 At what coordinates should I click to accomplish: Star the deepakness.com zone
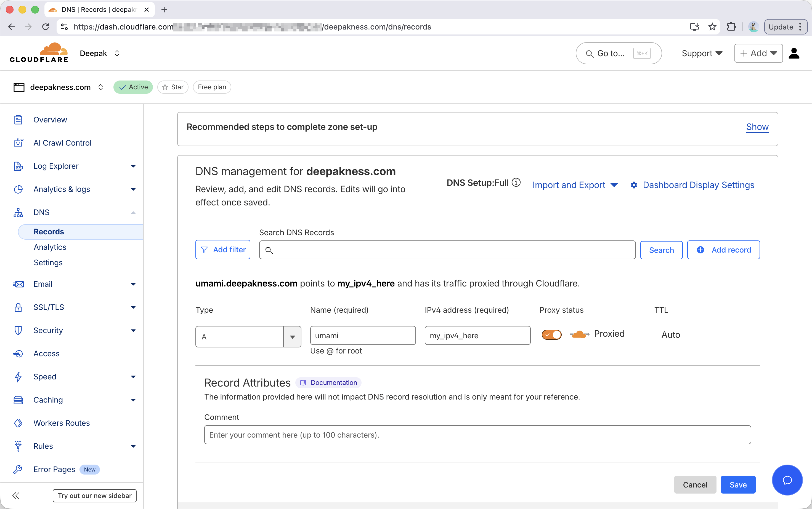coord(173,87)
